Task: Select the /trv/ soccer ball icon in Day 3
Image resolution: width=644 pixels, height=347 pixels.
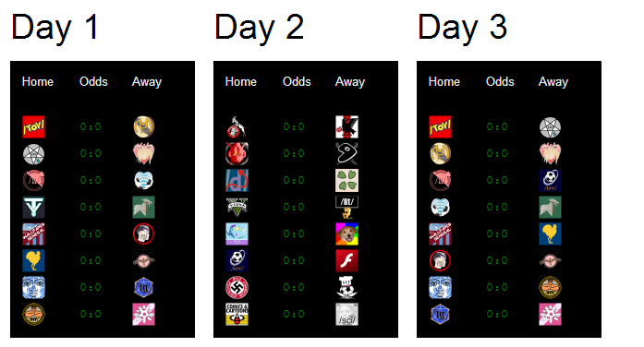Action: pos(550,181)
